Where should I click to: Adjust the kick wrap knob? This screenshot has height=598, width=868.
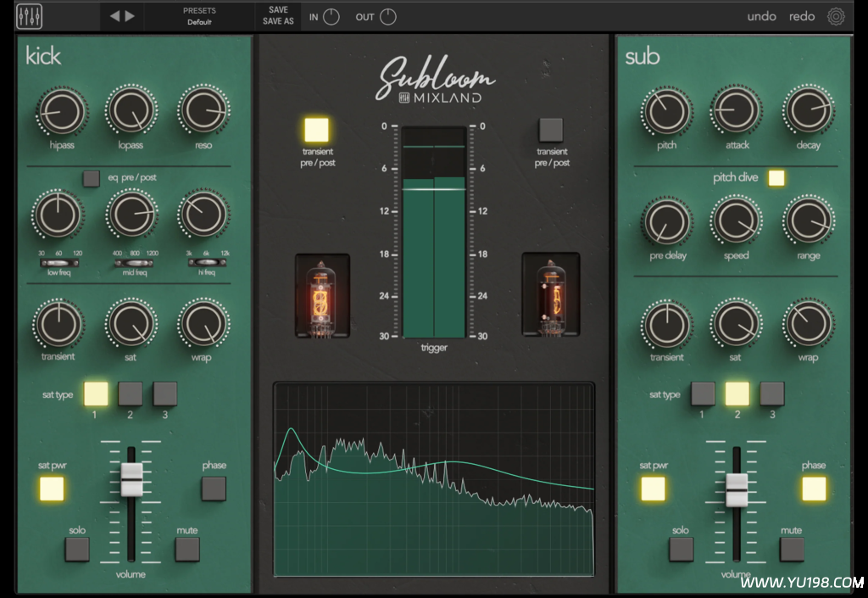[203, 325]
